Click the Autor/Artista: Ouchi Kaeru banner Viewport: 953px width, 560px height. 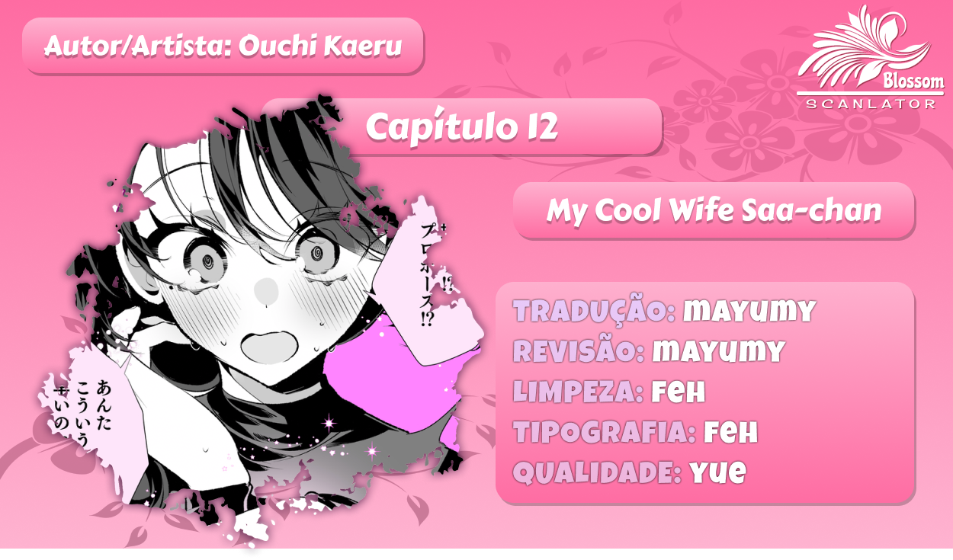(x=223, y=46)
